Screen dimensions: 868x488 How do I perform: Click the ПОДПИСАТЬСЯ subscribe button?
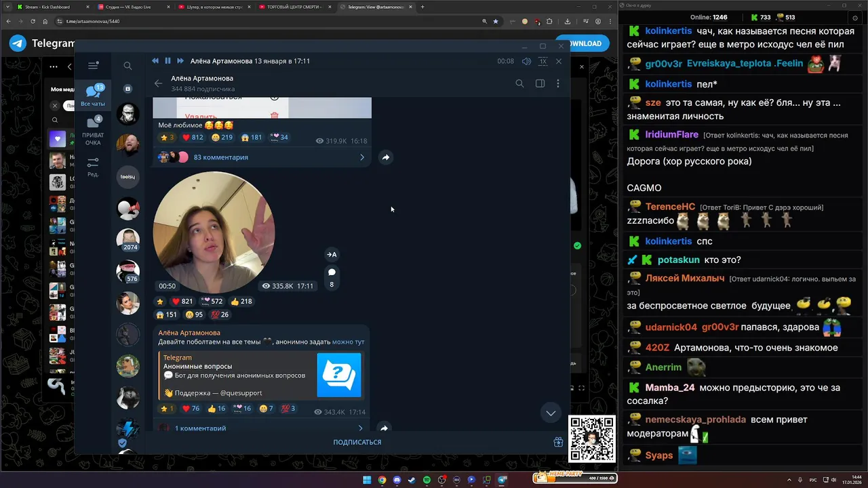click(x=357, y=442)
